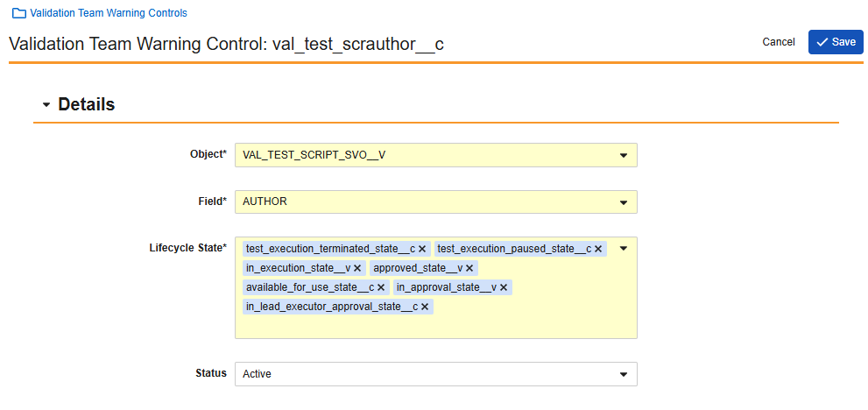Expand the Lifecycle State dropdown arrow
This screenshot has width=868, height=410.
(623, 249)
